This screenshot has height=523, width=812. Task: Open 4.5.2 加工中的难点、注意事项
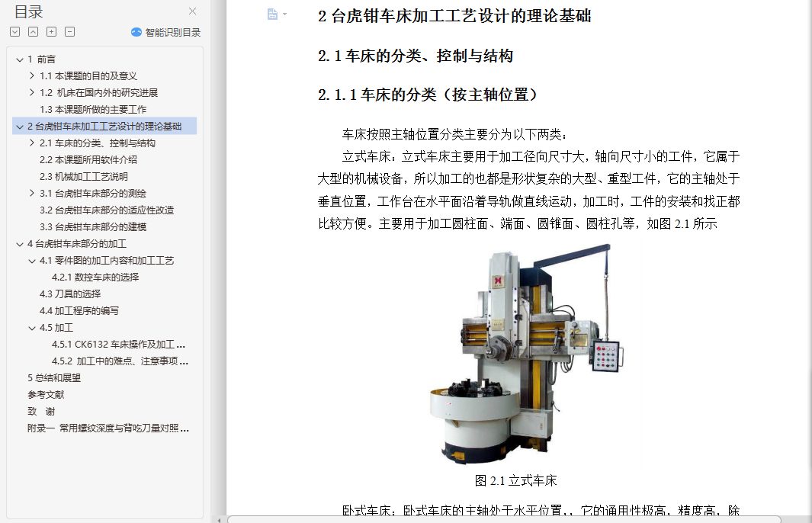pyautogui.click(x=120, y=361)
